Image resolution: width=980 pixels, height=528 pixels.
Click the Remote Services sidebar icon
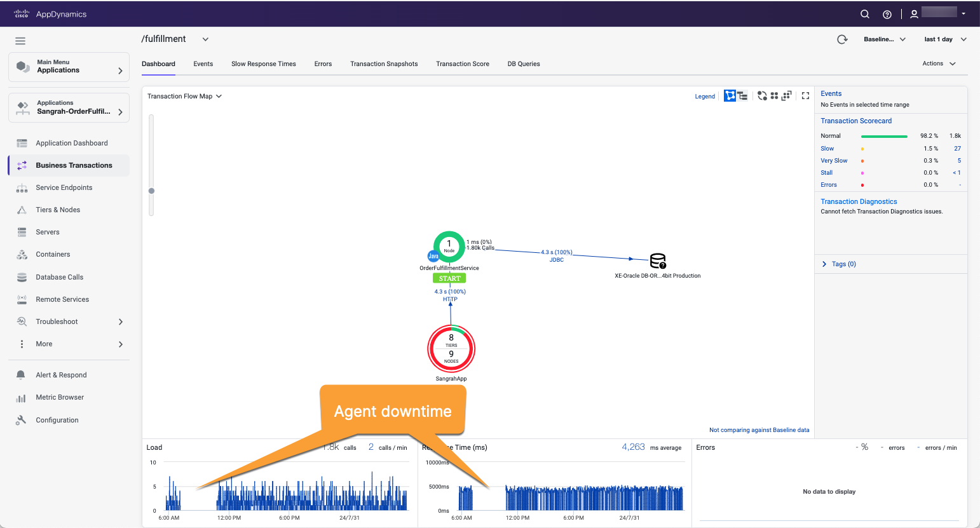coord(22,299)
